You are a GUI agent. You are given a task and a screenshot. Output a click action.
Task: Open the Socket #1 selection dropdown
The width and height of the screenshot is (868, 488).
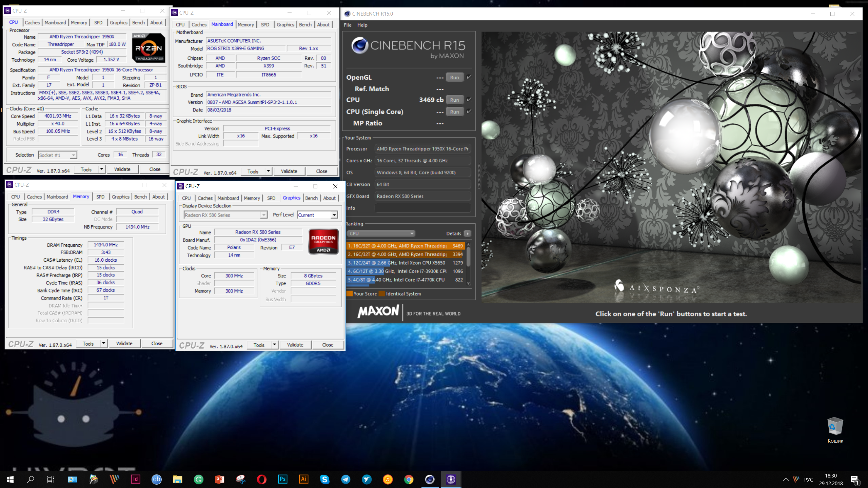[x=58, y=155]
